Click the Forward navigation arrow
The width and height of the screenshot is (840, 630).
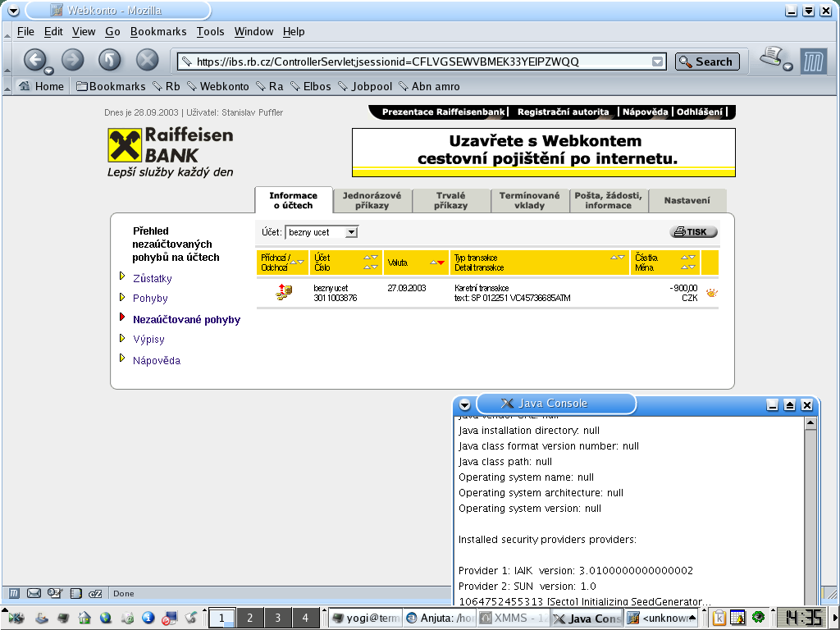(x=72, y=59)
